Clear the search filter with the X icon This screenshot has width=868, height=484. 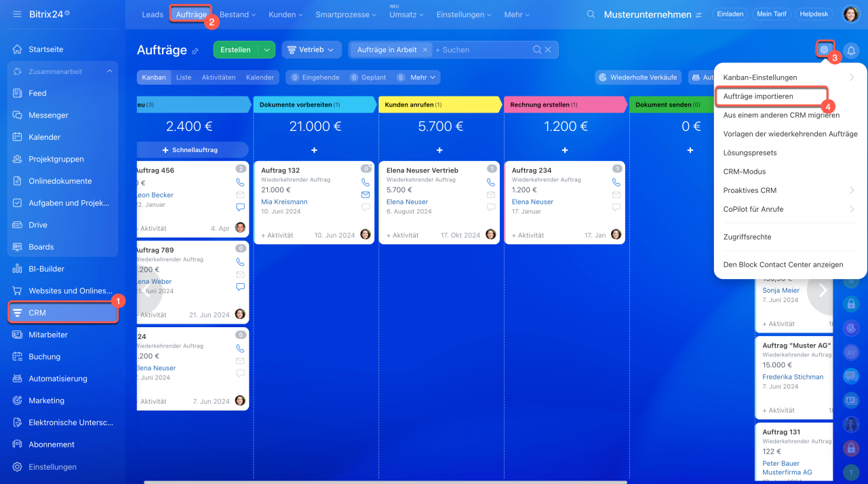[x=548, y=50]
